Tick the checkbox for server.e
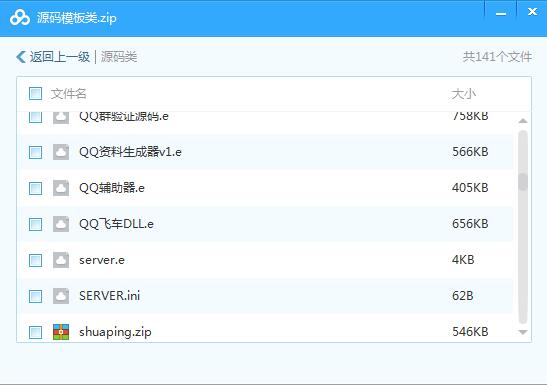 (35, 260)
